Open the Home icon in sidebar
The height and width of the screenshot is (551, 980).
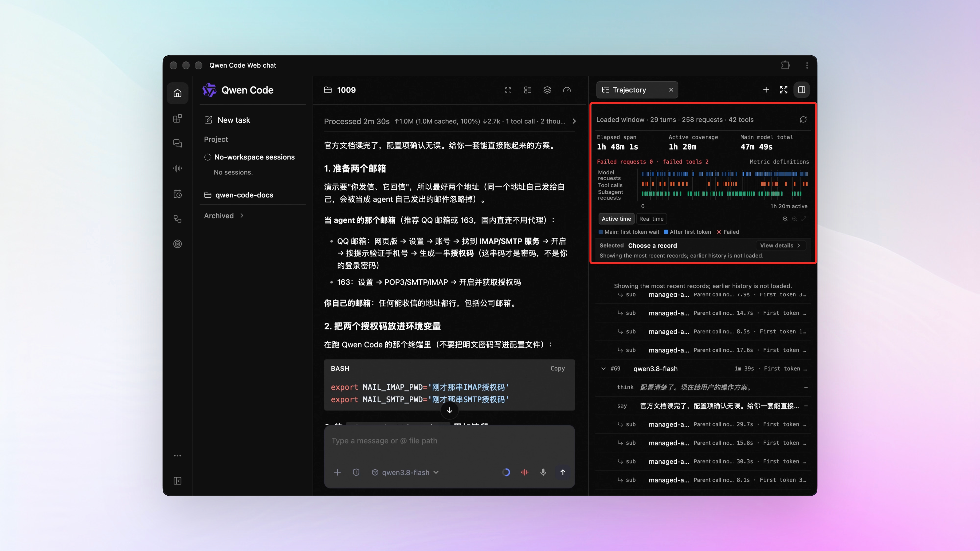(x=177, y=93)
